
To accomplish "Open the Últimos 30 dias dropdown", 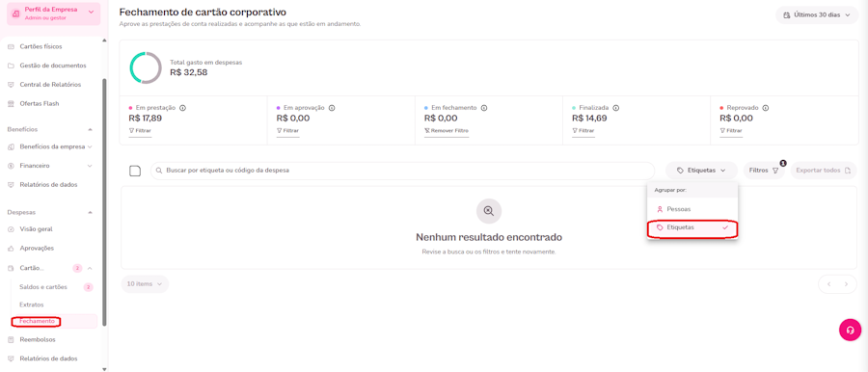I will click(x=817, y=15).
